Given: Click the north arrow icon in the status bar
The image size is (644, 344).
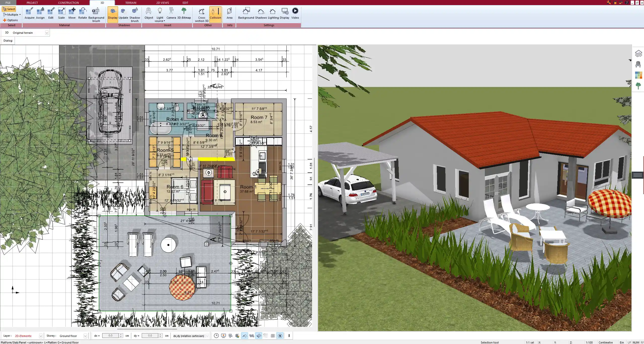Looking at the screenshot, I should point(280,336).
